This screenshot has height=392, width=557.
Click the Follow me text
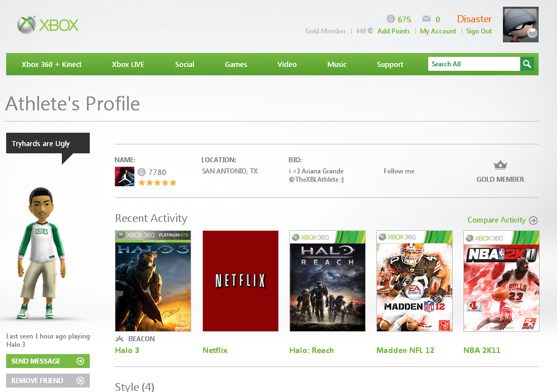click(399, 171)
